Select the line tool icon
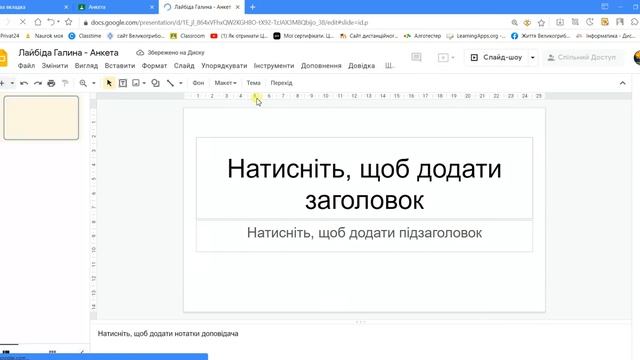This screenshot has width=640, height=360. point(170,83)
